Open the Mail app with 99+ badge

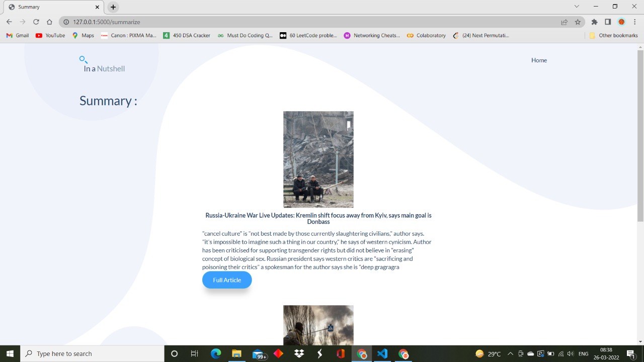[x=259, y=354]
